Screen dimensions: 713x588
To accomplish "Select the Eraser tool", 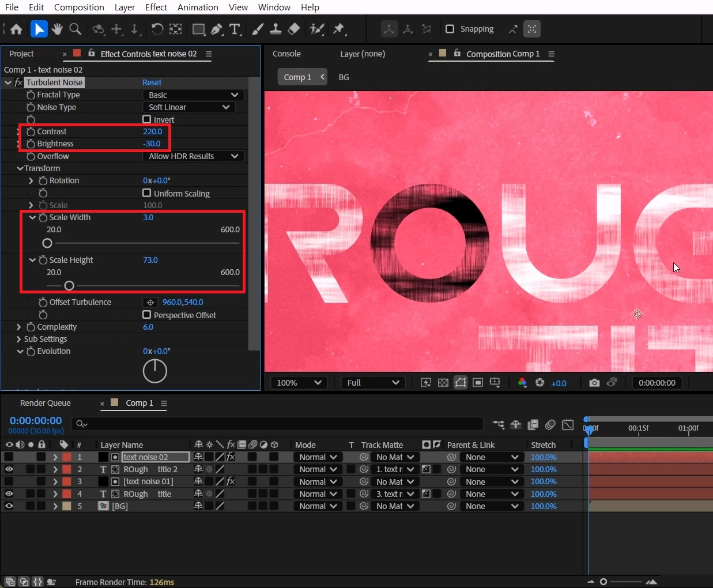I will point(293,29).
